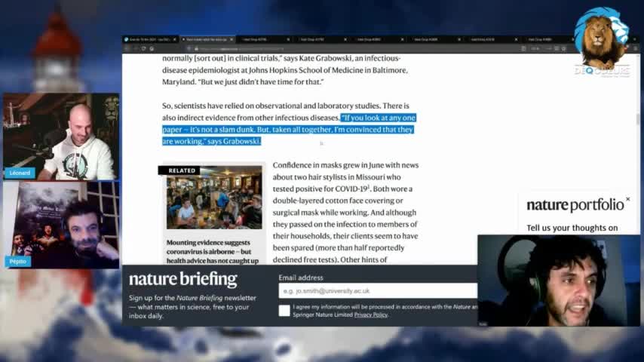
Task: Open the browser home page icon
Action: (x=152, y=48)
